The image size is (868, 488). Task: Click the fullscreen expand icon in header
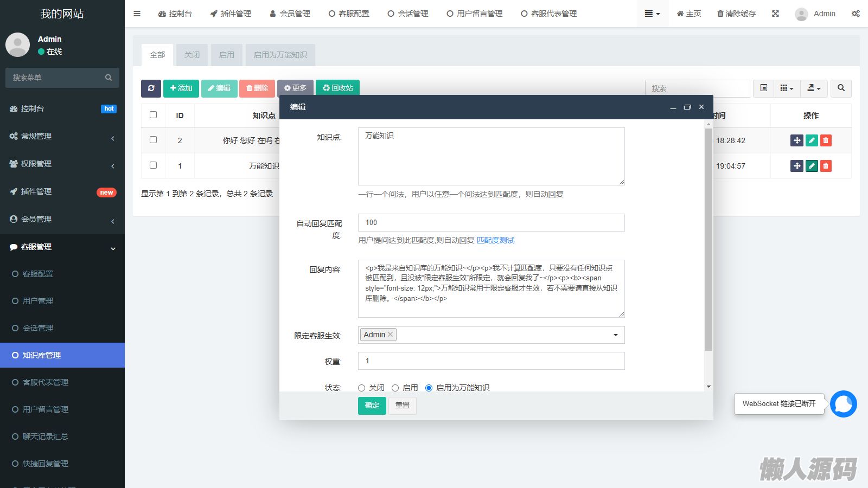[775, 14]
